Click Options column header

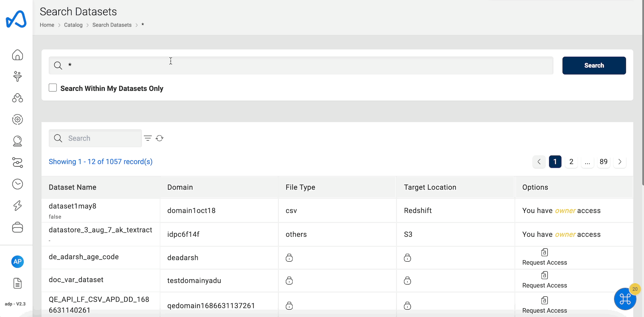pos(535,187)
